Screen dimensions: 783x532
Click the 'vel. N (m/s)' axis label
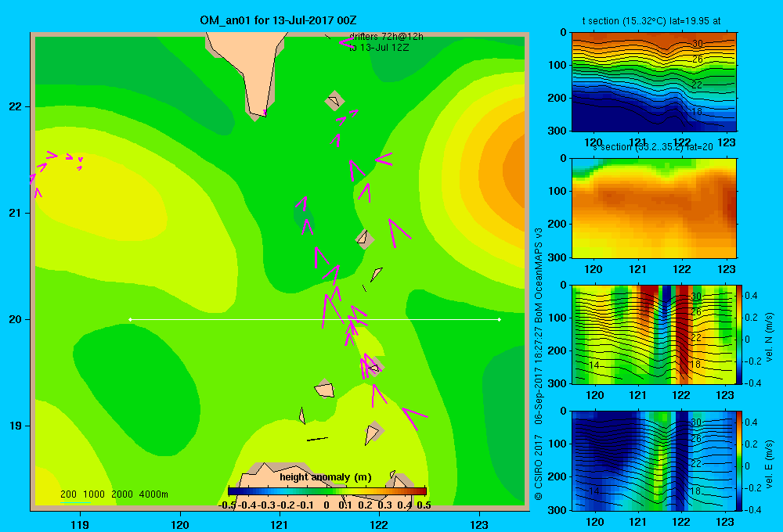(x=770, y=337)
